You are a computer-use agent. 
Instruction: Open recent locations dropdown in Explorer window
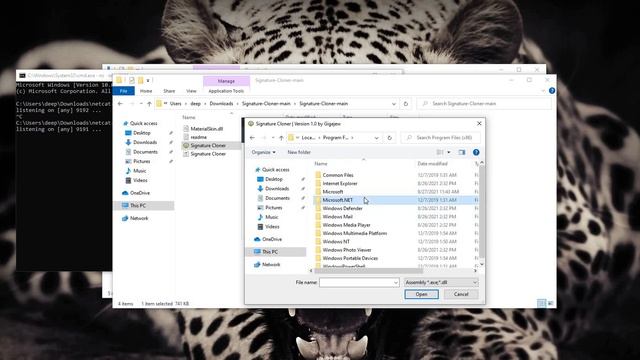pyautogui.click(x=141, y=104)
